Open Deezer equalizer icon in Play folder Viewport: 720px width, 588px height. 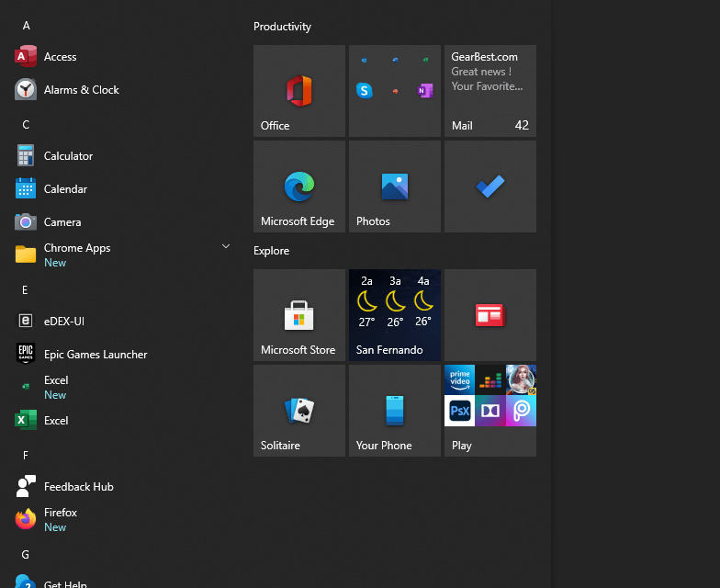(490, 380)
